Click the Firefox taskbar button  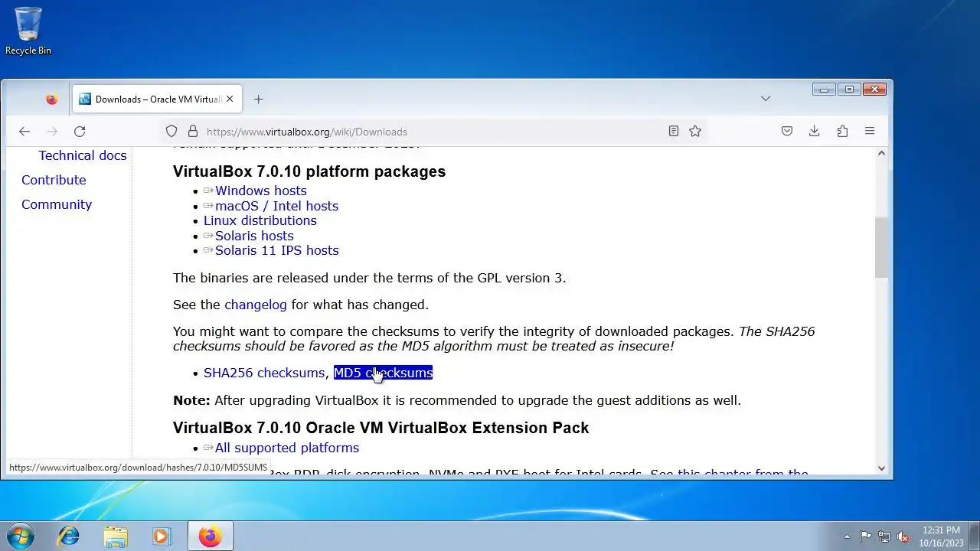(210, 536)
